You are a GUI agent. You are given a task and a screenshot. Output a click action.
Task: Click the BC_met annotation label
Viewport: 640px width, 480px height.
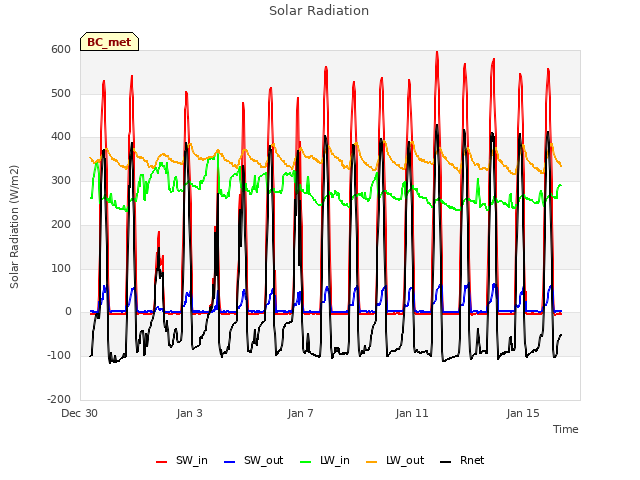[109, 42]
